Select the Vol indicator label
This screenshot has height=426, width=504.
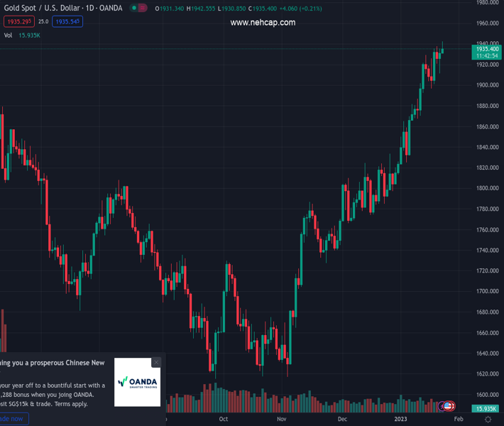(9, 35)
